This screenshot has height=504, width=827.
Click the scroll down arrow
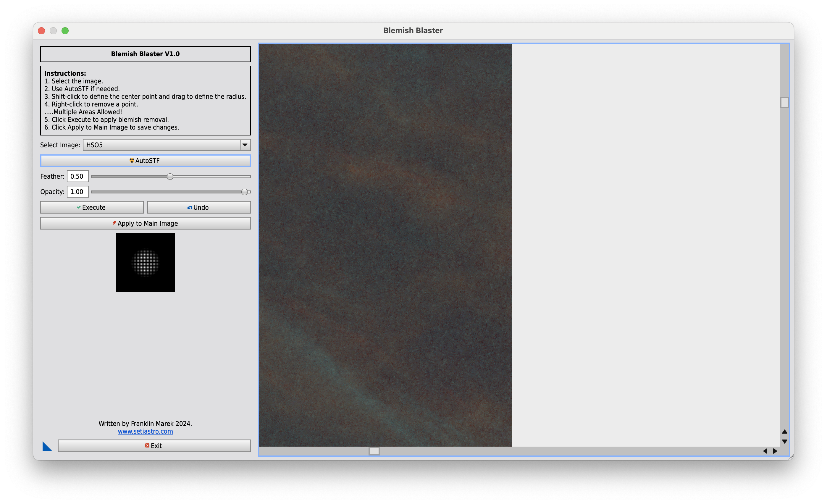tap(784, 442)
